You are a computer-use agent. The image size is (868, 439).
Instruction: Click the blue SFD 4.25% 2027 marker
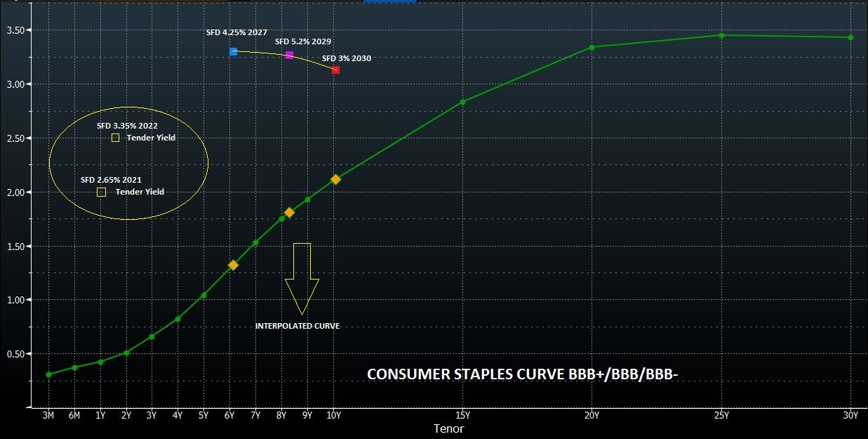click(233, 52)
